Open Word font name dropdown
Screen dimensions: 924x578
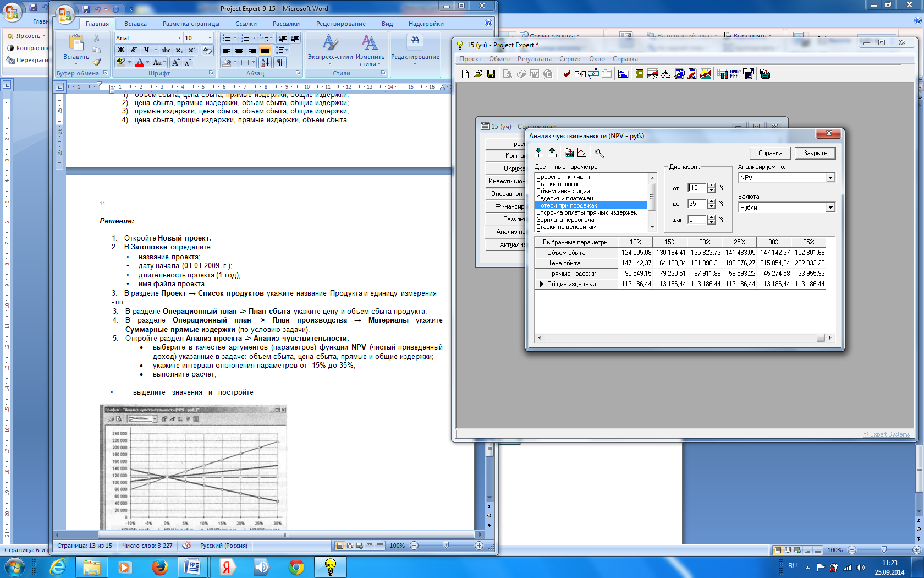tap(179, 38)
